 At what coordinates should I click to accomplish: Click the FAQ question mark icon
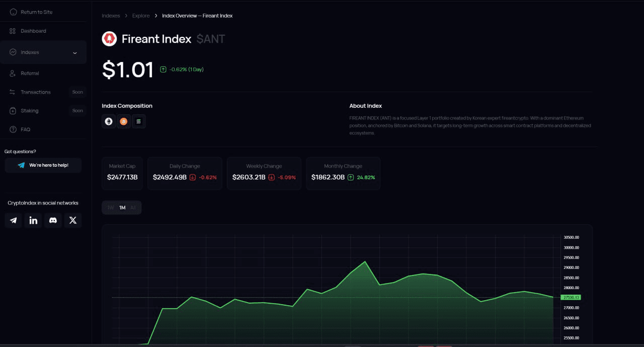point(12,129)
